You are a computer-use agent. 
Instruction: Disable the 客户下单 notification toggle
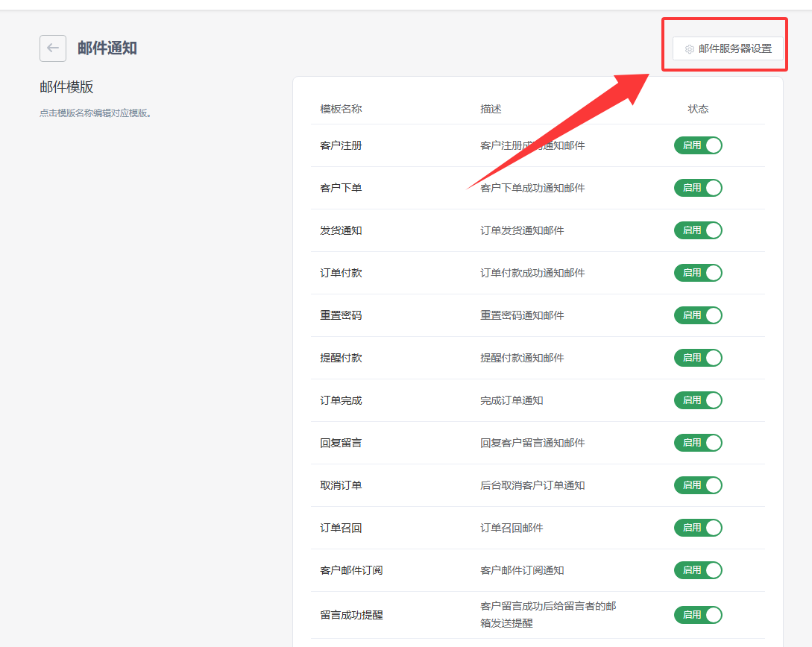[698, 188]
